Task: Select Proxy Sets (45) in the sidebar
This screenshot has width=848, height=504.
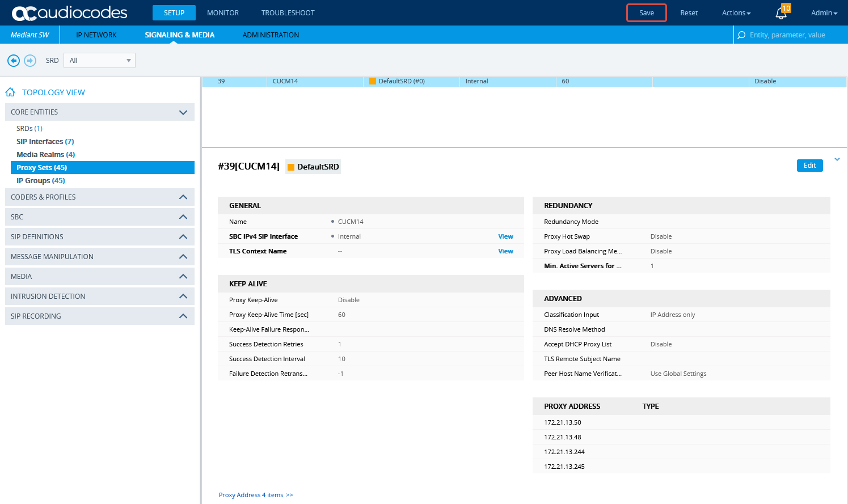Action: pos(103,168)
